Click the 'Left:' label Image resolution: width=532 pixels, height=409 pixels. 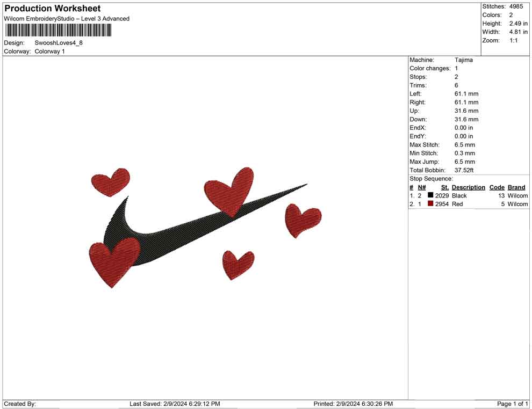(415, 94)
